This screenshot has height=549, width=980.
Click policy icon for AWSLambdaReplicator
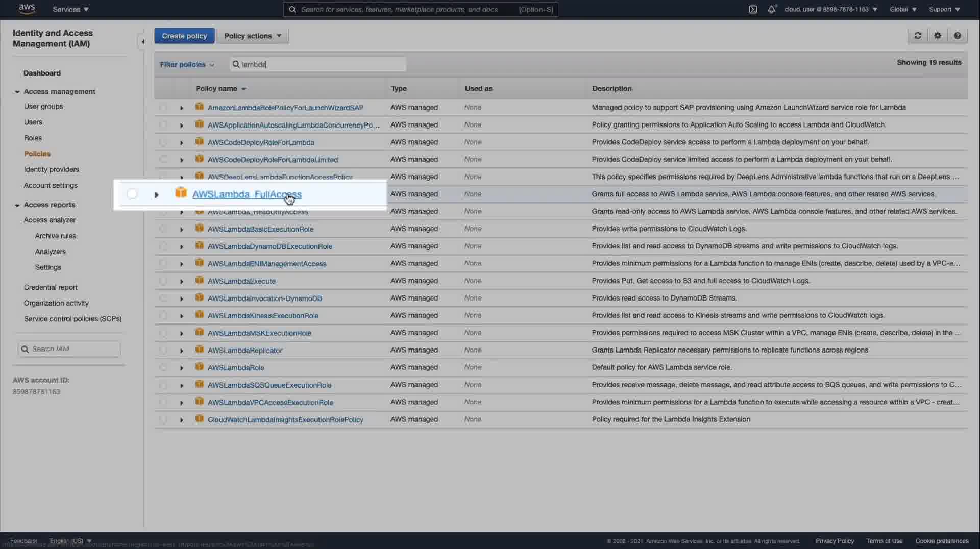(200, 350)
